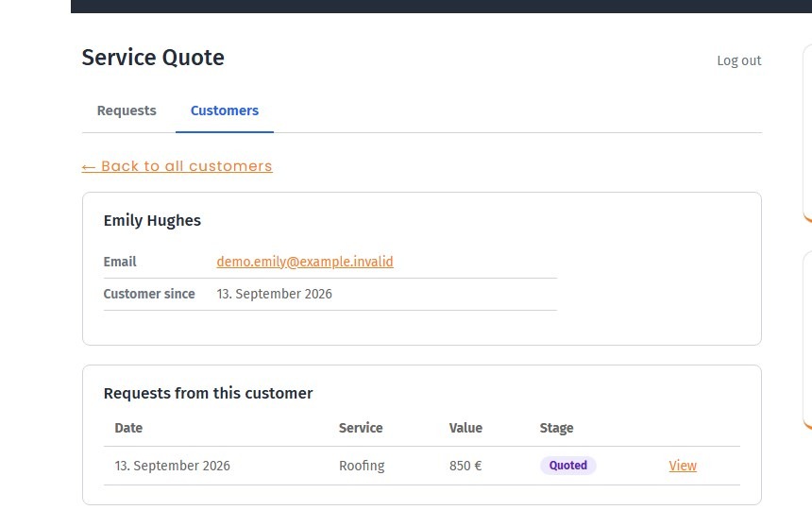The width and height of the screenshot is (812, 510).
Task: Click the customer since date 13. September 2026
Action: [x=275, y=294]
